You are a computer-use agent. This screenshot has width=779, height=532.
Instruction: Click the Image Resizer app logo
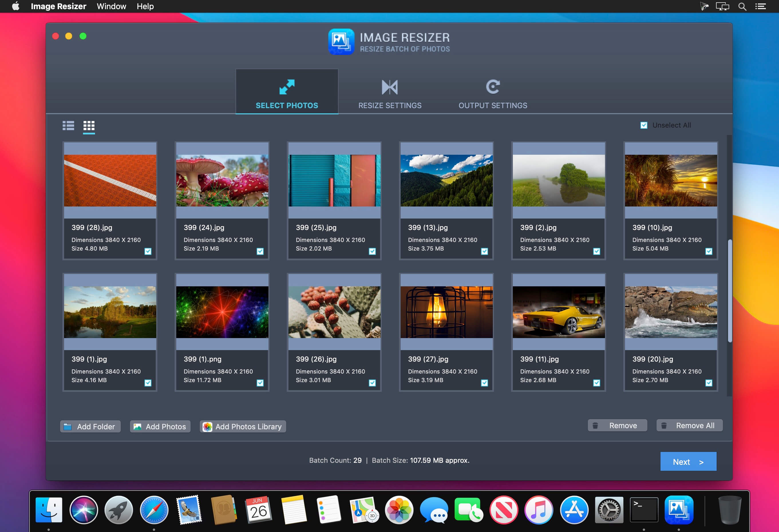341,41
